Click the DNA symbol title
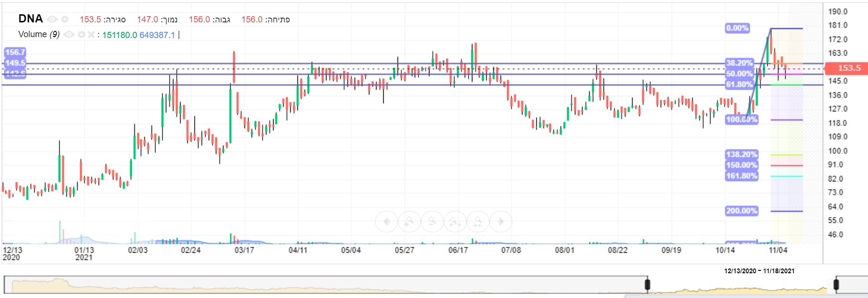This screenshot has height=298, width=868. [31, 19]
